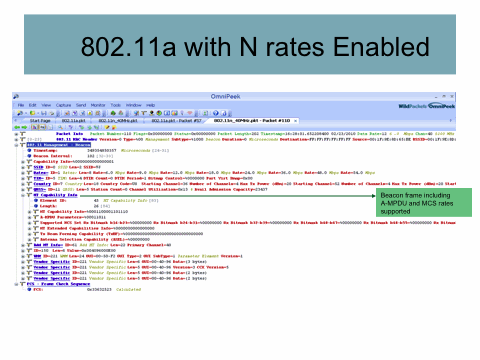This screenshot has height=360, width=480.
Task: Click the SSID link label
Action: [x=39, y=167]
